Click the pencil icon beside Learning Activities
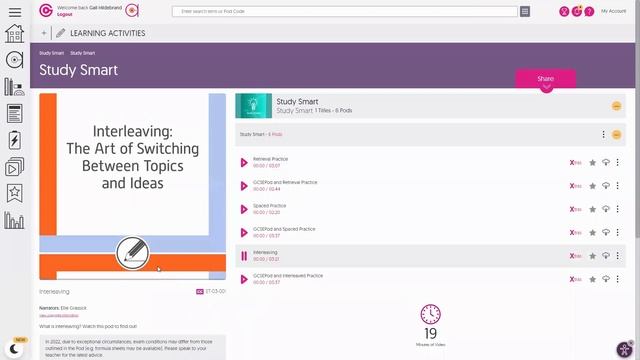Screen dimensions: 640x360 pyautogui.click(x=60, y=33)
